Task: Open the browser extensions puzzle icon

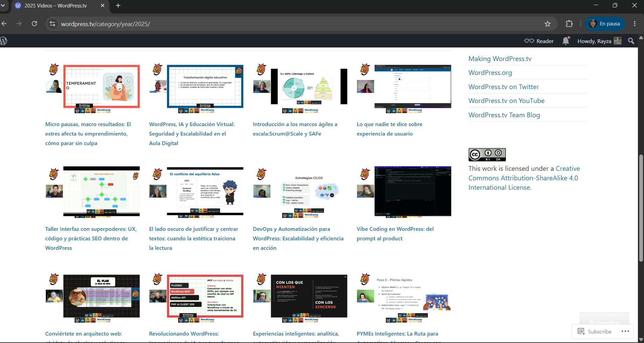Action: click(569, 24)
